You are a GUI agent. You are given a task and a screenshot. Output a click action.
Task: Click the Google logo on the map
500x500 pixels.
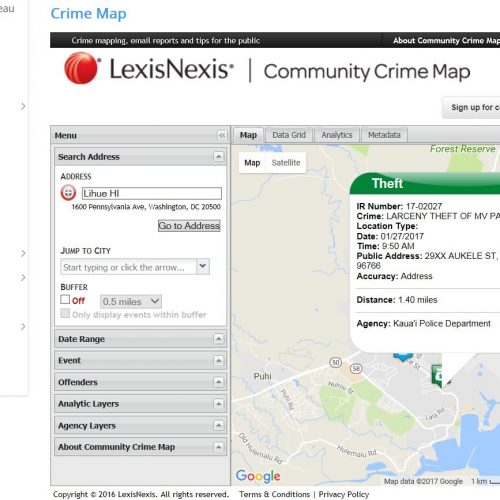click(x=258, y=476)
